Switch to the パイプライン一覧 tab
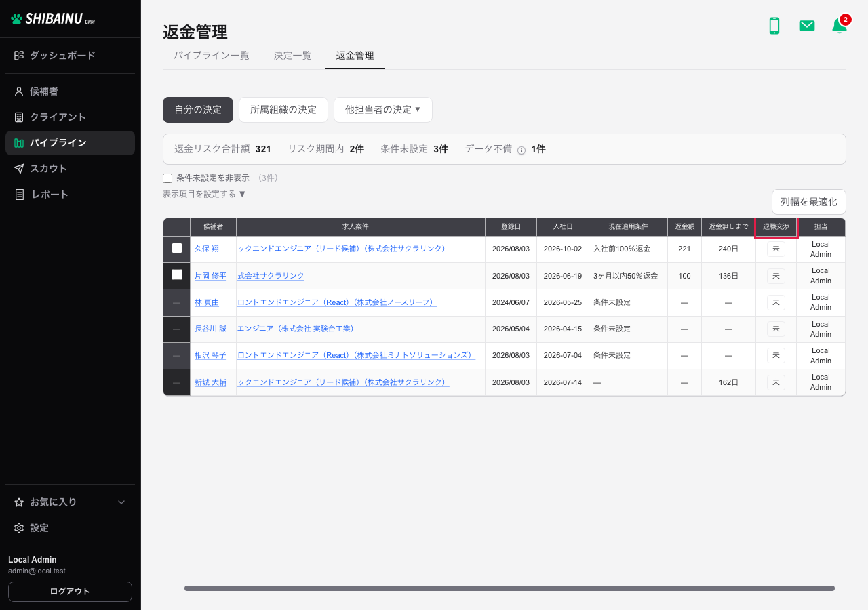The width and height of the screenshot is (868, 610). pyautogui.click(x=212, y=56)
